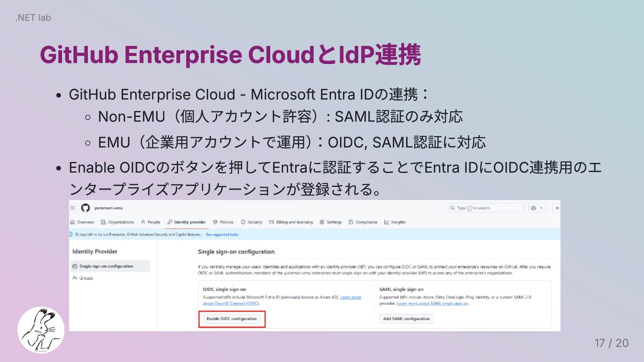This screenshot has height=362, width=644.
Task: Click the plus create-new icon
Action: 557,208
